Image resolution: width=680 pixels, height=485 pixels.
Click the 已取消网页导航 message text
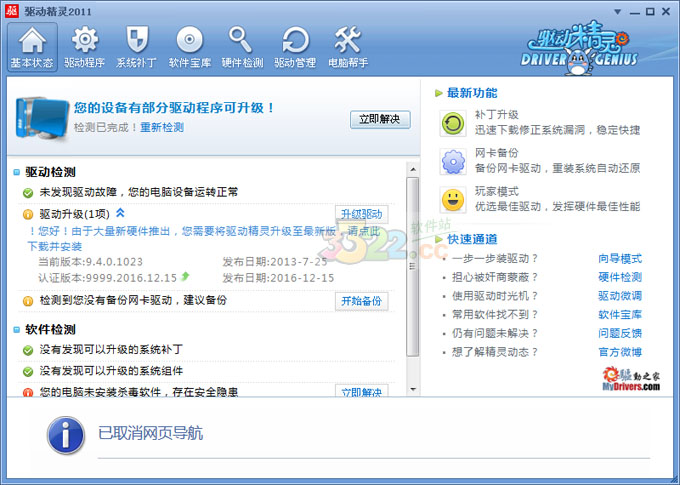(150, 433)
